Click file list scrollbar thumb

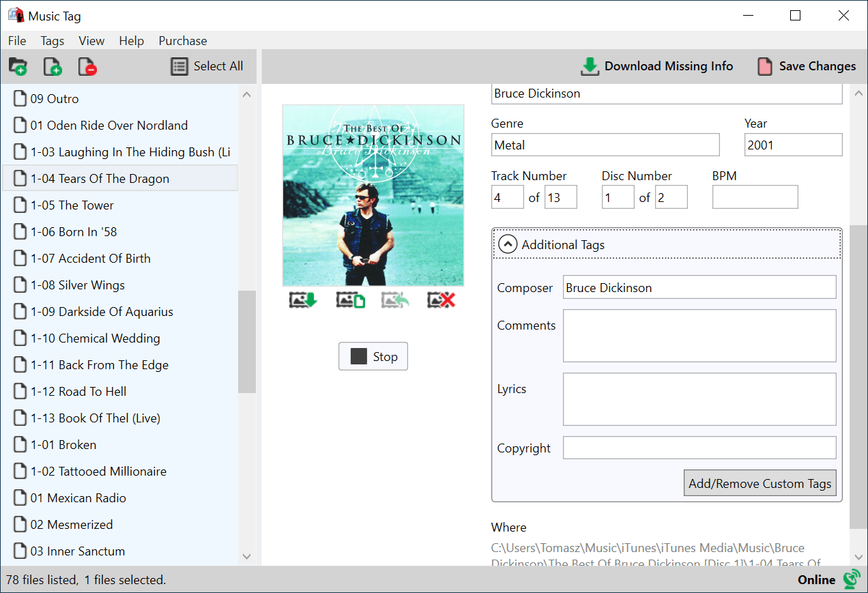pyautogui.click(x=247, y=342)
